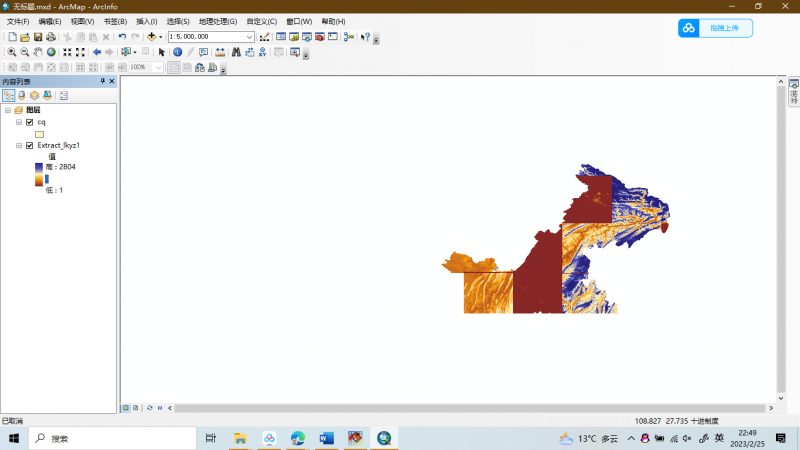The width and height of the screenshot is (800, 450).
Task: Open the Find binoculars tool
Action: point(235,52)
